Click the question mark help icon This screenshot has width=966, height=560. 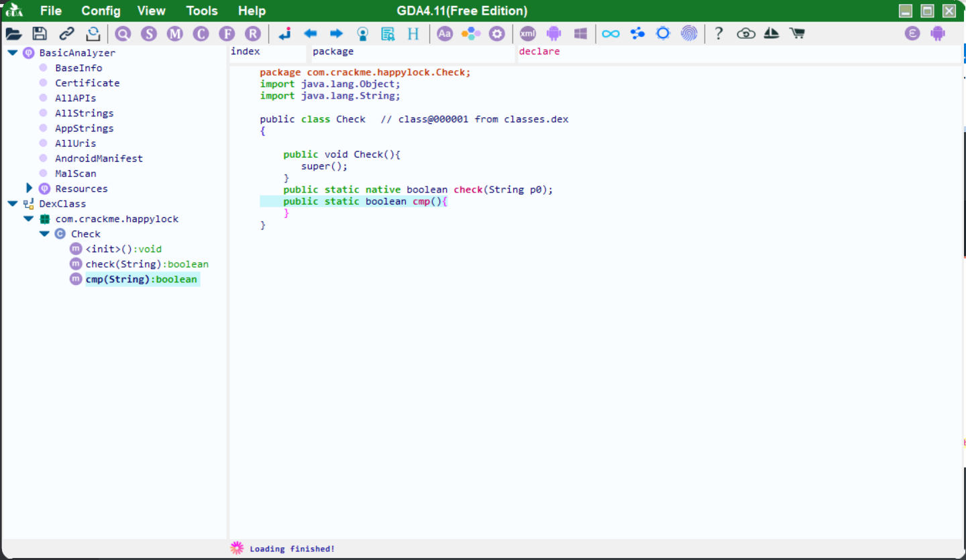718,34
